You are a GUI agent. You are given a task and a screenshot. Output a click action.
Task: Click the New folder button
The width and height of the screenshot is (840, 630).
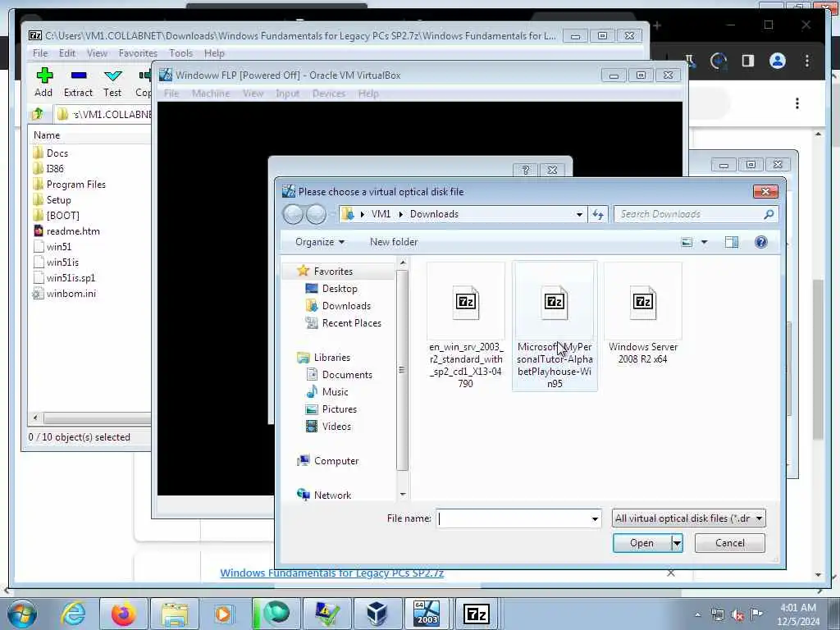(394, 242)
